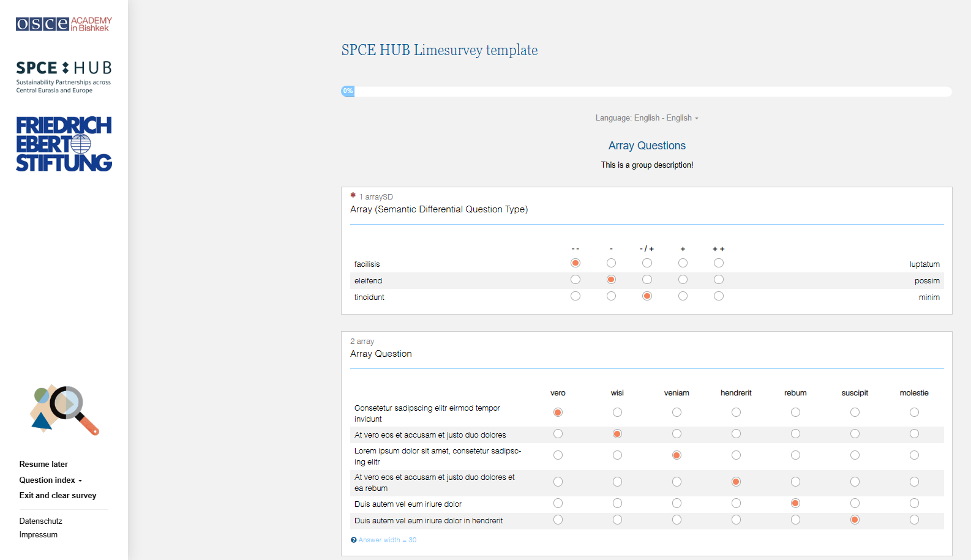Click Exit and clear survey
Screen dimensions: 971x560
pyautogui.click(x=58, y=496)
